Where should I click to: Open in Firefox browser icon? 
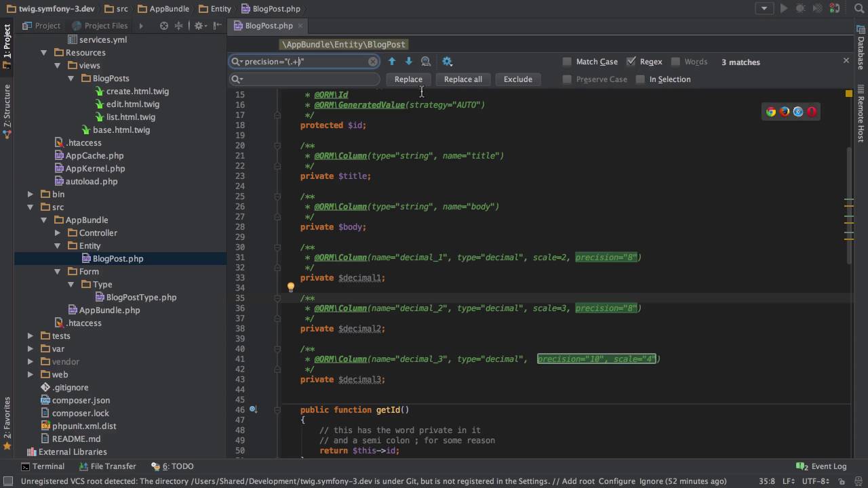coord(784,112)
